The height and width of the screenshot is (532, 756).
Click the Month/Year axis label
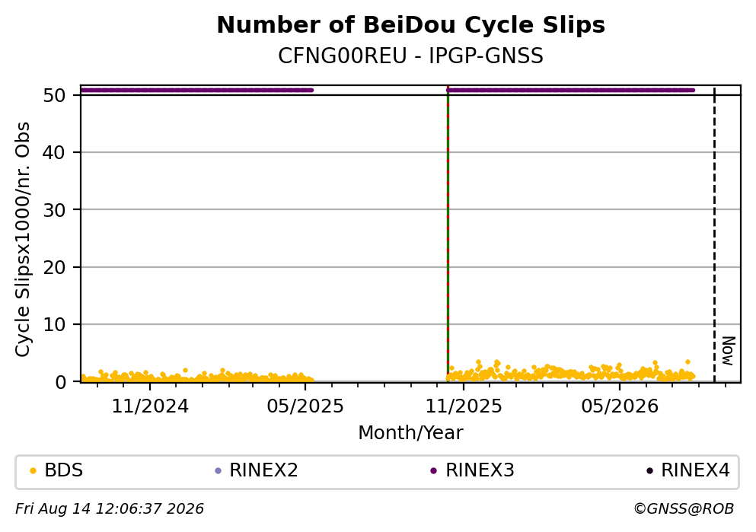click(x=411, y=433)
